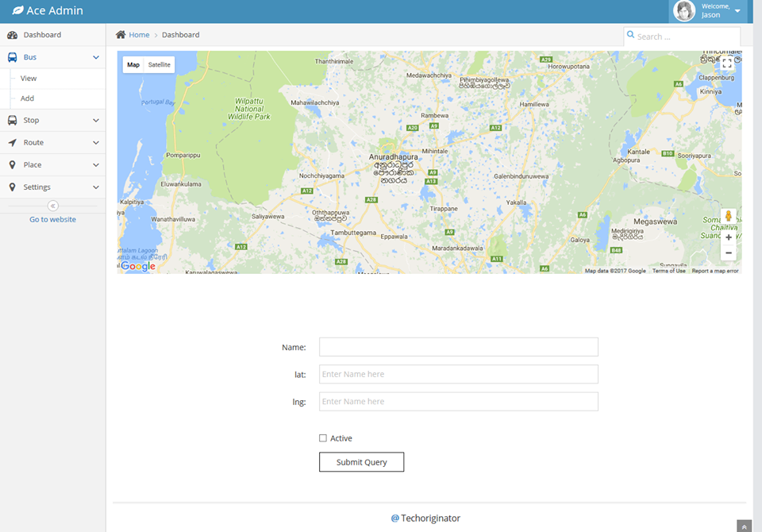This screenshot has width=762, height=532.
Task: Open the map Terms of Use link
Action: [x=668, y=271]
